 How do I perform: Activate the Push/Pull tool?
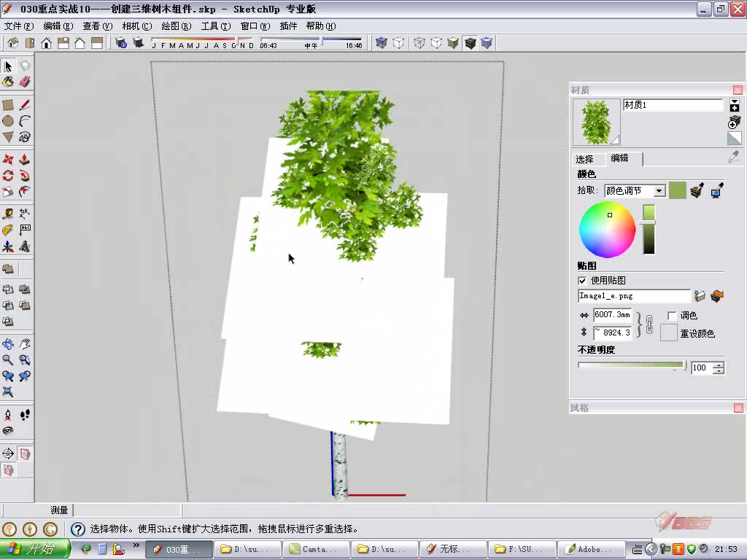coord(25,159)
